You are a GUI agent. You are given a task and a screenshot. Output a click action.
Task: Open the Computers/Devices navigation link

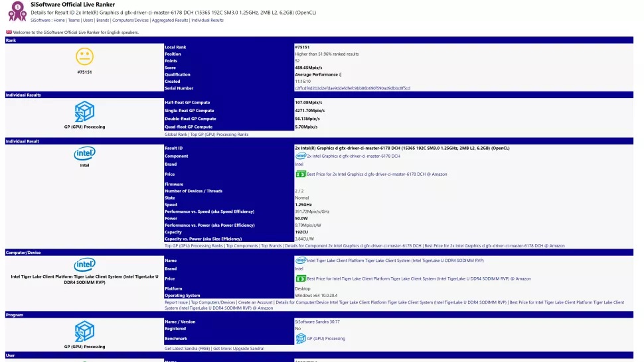[x=130, y=20]
